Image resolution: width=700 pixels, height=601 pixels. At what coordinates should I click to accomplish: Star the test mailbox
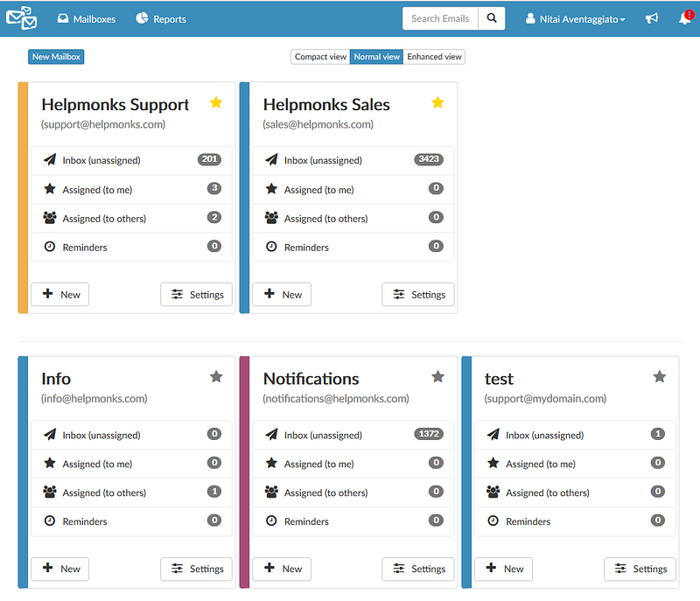(x=660, y=376)
